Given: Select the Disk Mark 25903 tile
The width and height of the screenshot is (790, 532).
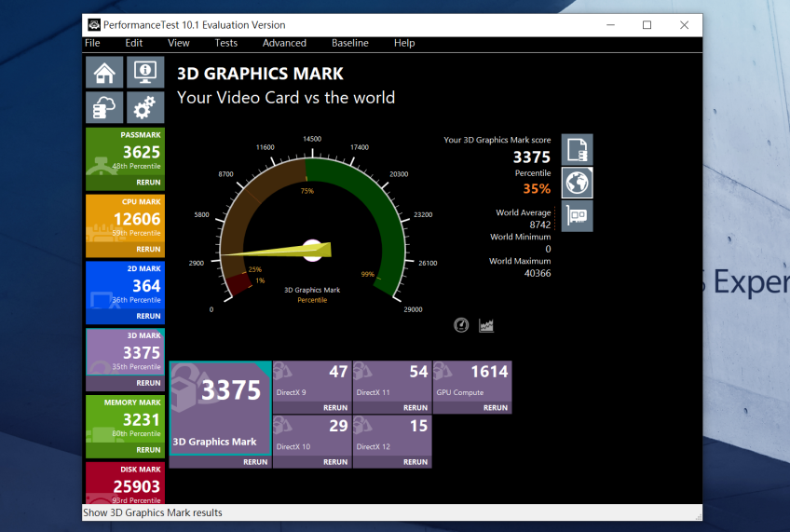Looking at the screenshot, I should (125, 483).
